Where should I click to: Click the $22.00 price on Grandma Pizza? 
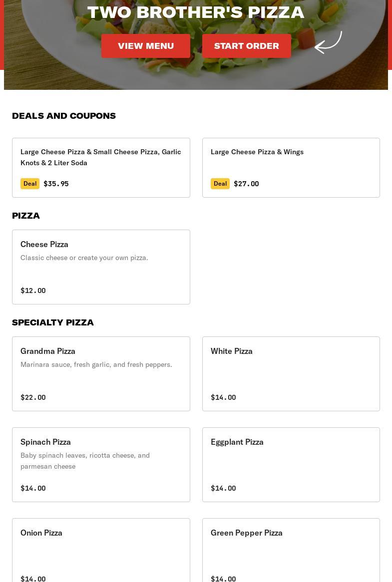click(x=33, y=397)
